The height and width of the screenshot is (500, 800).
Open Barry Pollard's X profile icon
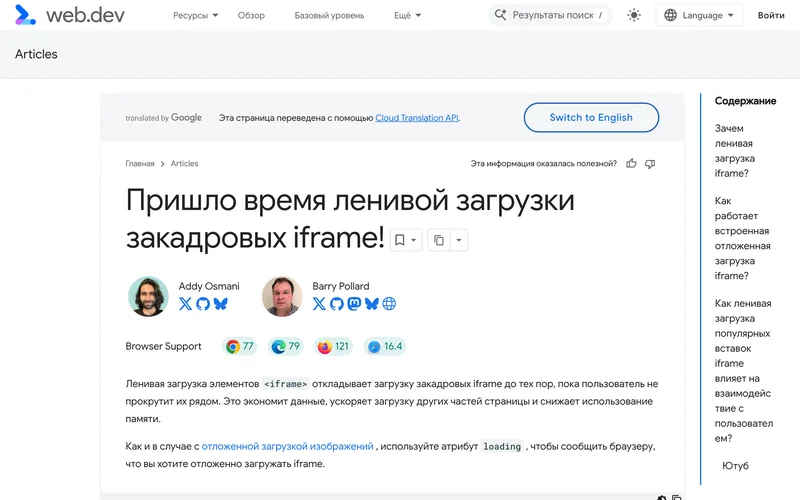click(x=319, y=304)
